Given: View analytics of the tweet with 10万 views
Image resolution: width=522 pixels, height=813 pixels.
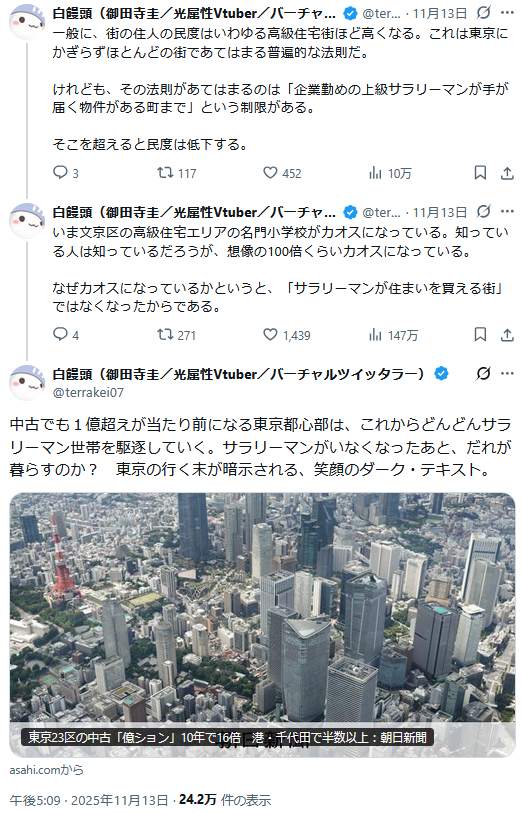Looking at the screenshot, I should tap(390, 173).
